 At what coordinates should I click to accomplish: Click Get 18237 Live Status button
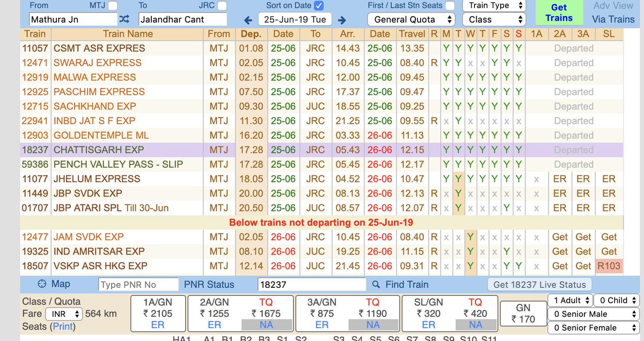[x=539, y=284]
